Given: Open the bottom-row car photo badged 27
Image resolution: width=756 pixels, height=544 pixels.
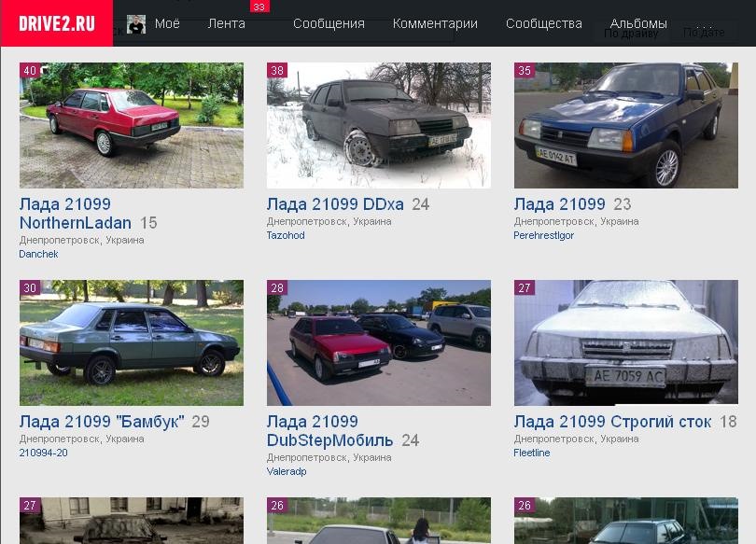Looking at the screenshot, I should pyautogui.click(x=132, y=521).
